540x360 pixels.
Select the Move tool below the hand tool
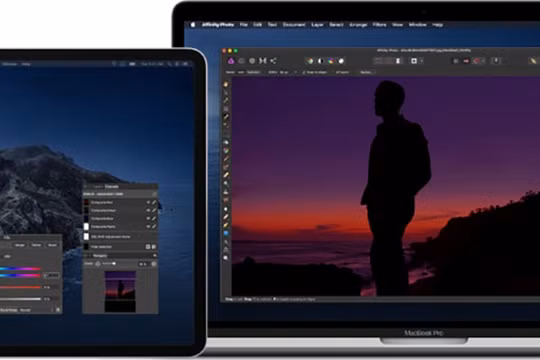tap(226, 93)
